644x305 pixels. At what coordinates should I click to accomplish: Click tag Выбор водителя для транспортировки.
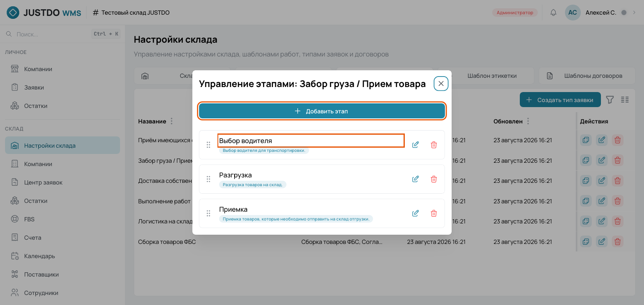coord(264,150)
